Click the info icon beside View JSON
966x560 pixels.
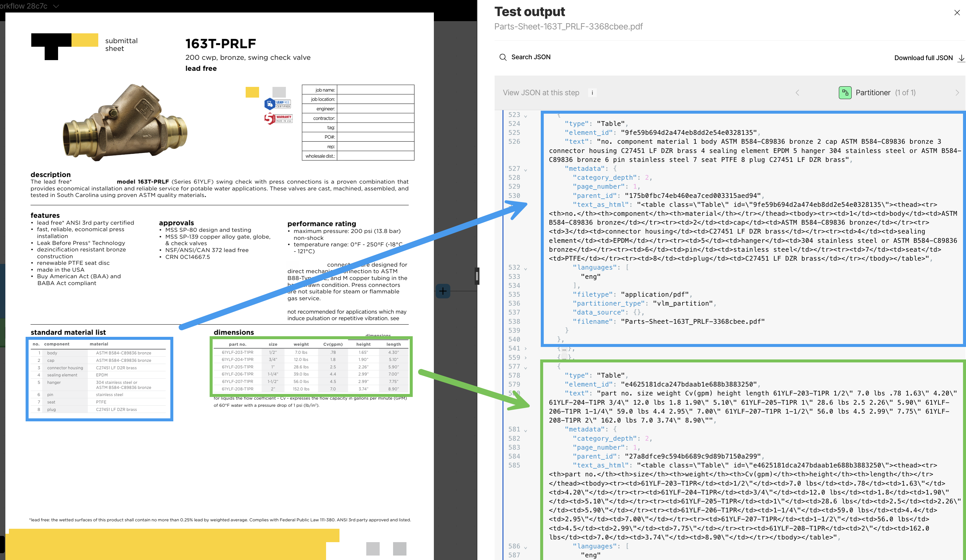click(592, 93)
